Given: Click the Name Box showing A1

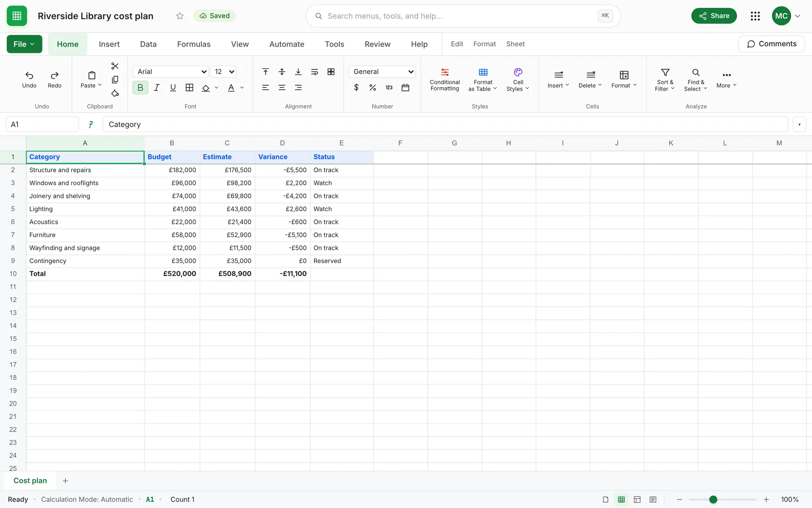Looking at the screenshot, I should pyautogui.click(x=42, y=125).
